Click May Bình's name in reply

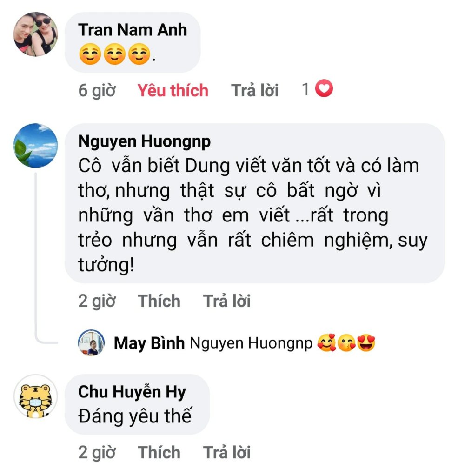[149, 343]
